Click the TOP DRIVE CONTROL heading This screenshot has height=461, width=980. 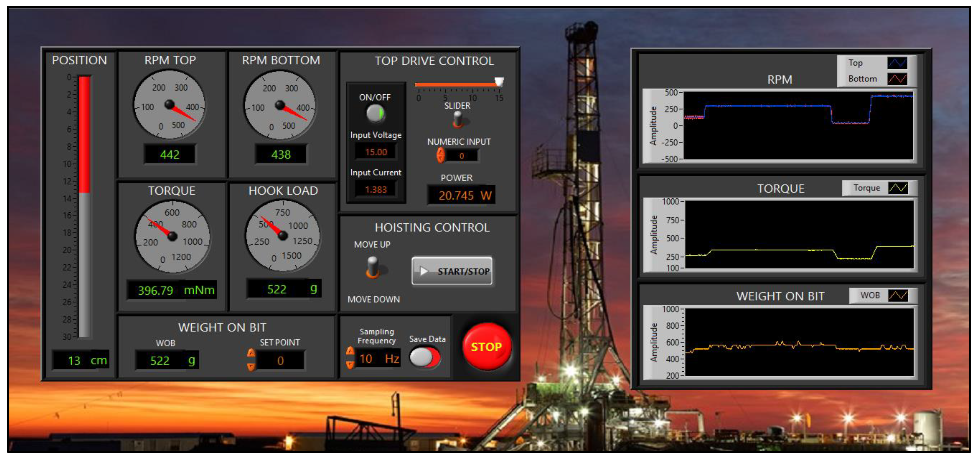pyautogui.click(x=434, y=61)
